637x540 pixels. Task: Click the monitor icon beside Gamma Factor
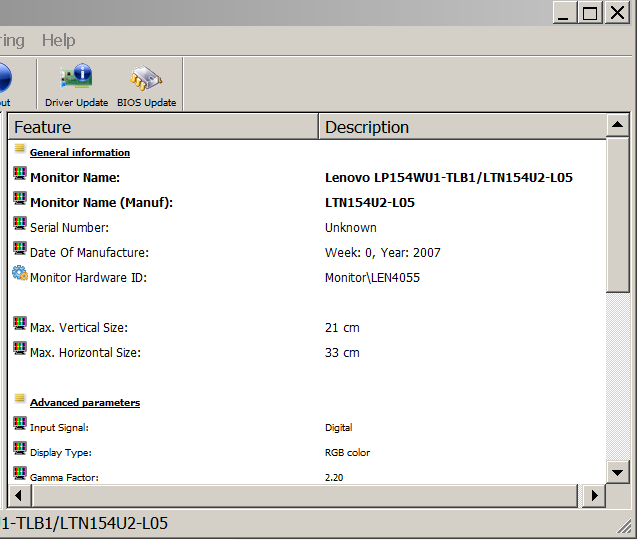coord(20,473)
